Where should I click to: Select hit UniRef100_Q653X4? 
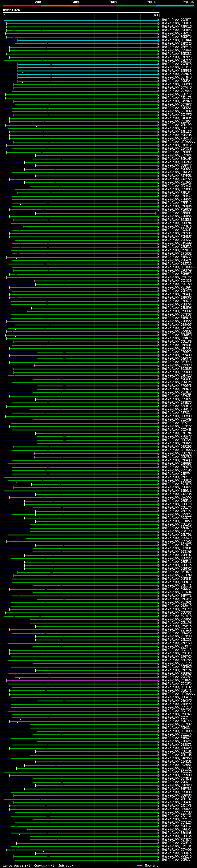click(177, 155)
